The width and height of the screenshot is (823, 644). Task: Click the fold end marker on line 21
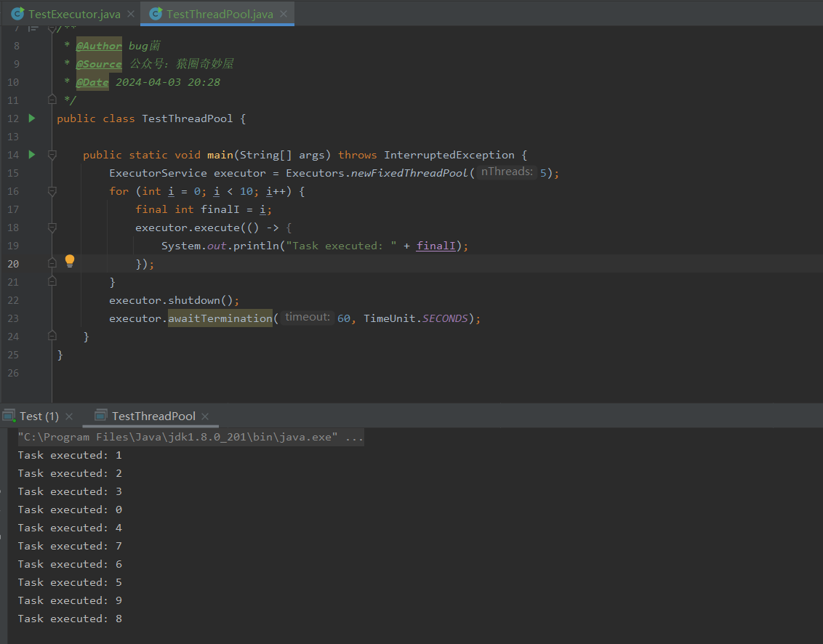pyautogui.click(x=52, y=281)
